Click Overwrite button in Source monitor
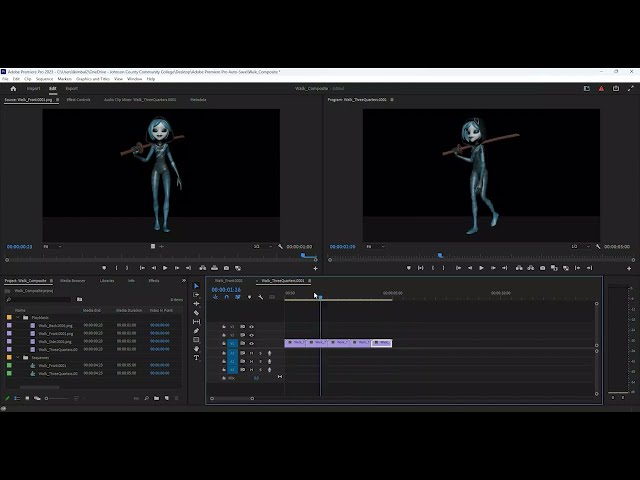This screenshot has width=640, height=480. click(x=214, y=268)
